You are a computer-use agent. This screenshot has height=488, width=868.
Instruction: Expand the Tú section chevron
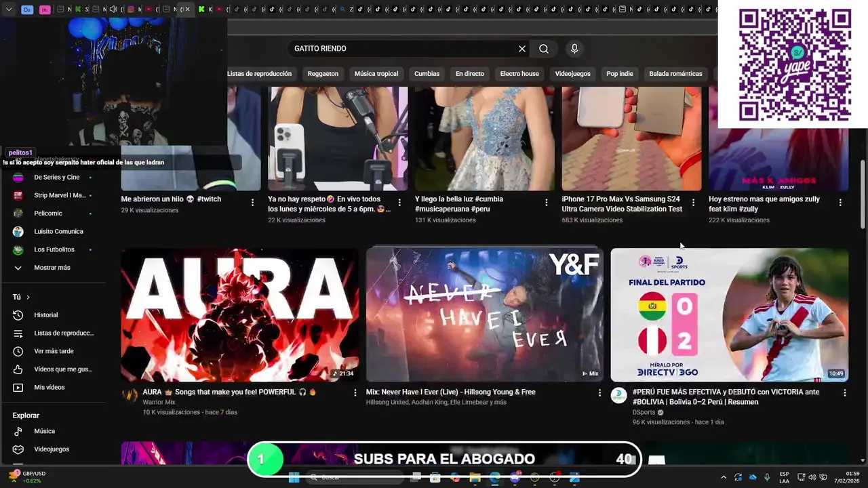coord(28,297)
